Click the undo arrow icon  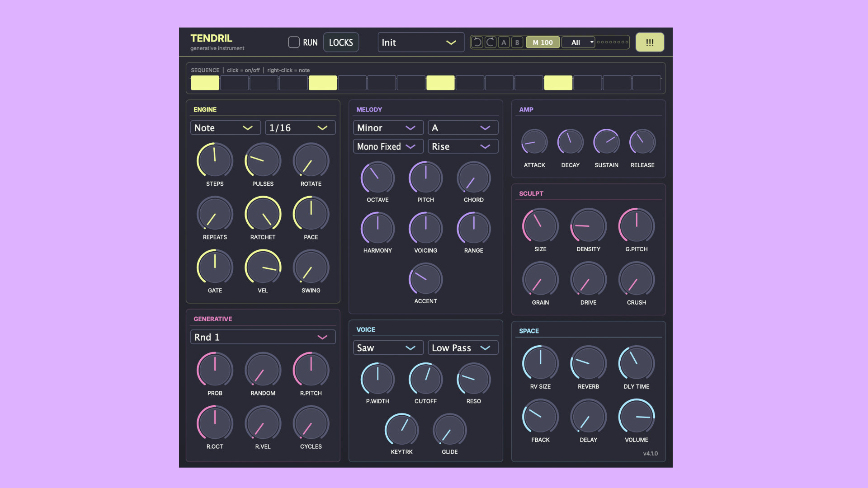point(477,42)
